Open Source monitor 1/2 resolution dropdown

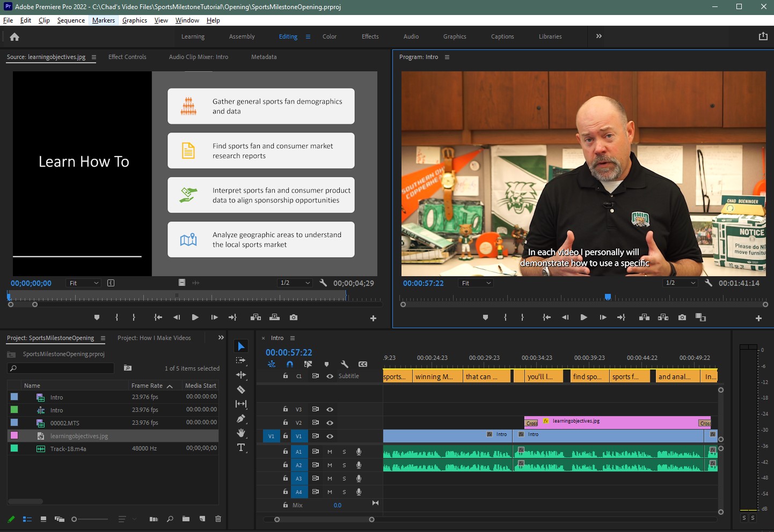pyautogui.click(x=295, y=283)
